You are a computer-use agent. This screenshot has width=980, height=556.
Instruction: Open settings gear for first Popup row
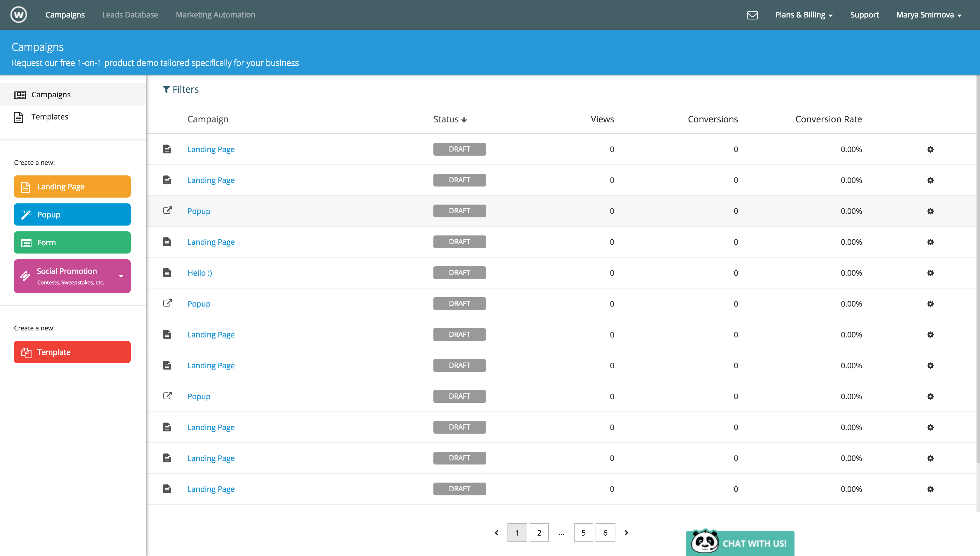point(930,211)
